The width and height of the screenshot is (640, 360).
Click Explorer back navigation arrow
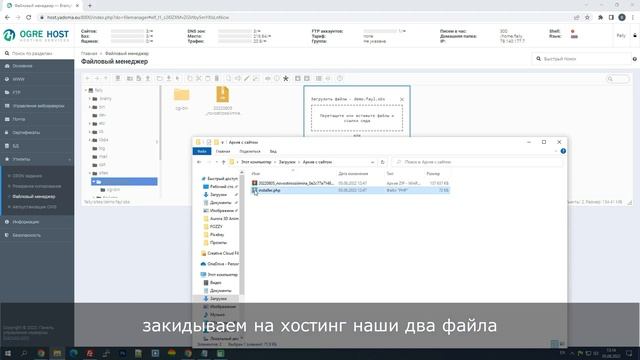click(199, 162)
